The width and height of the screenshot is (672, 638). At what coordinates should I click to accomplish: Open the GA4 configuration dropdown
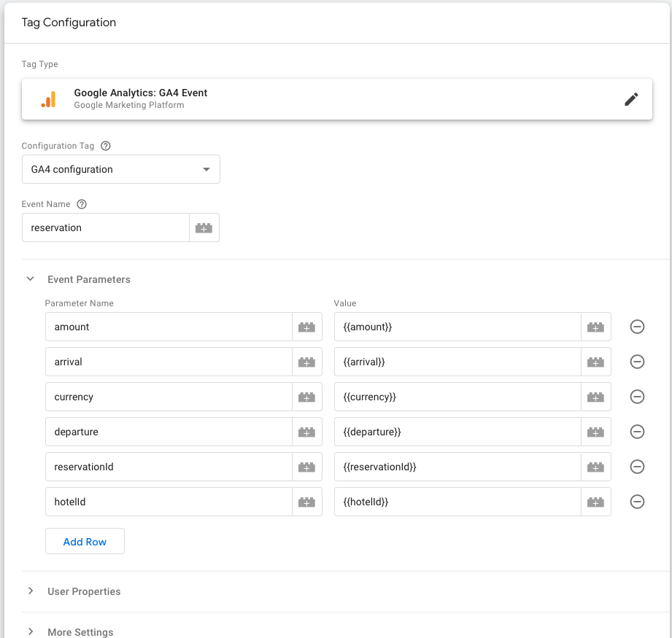click(x=121, y=169)
